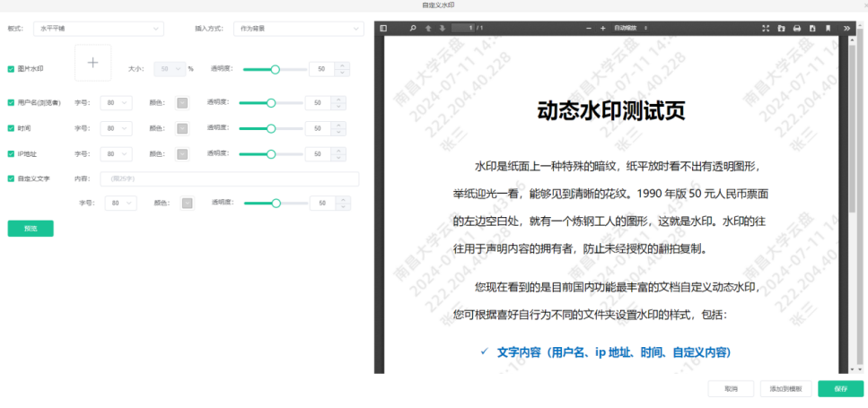Click the 动态水印测试页 heading in preview
This screenshot has height=408, width=868.
point(611,110)
